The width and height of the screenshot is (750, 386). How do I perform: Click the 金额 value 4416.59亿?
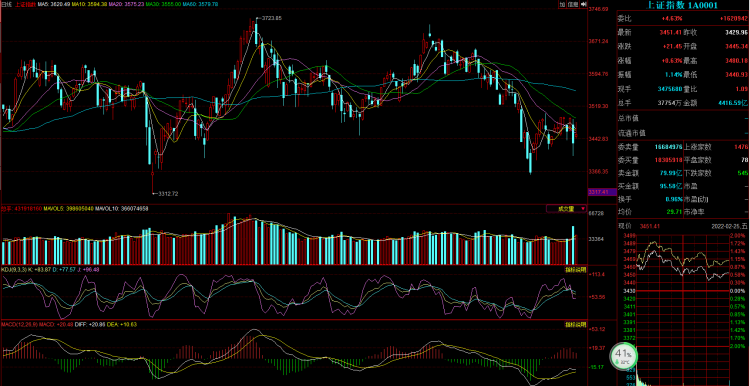point(734,103)
